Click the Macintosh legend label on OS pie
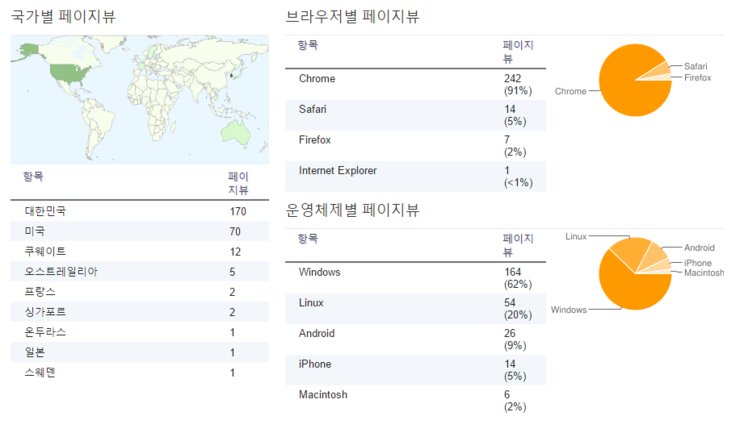This screenshot has width=740, height=437. (x=704, y=273)
